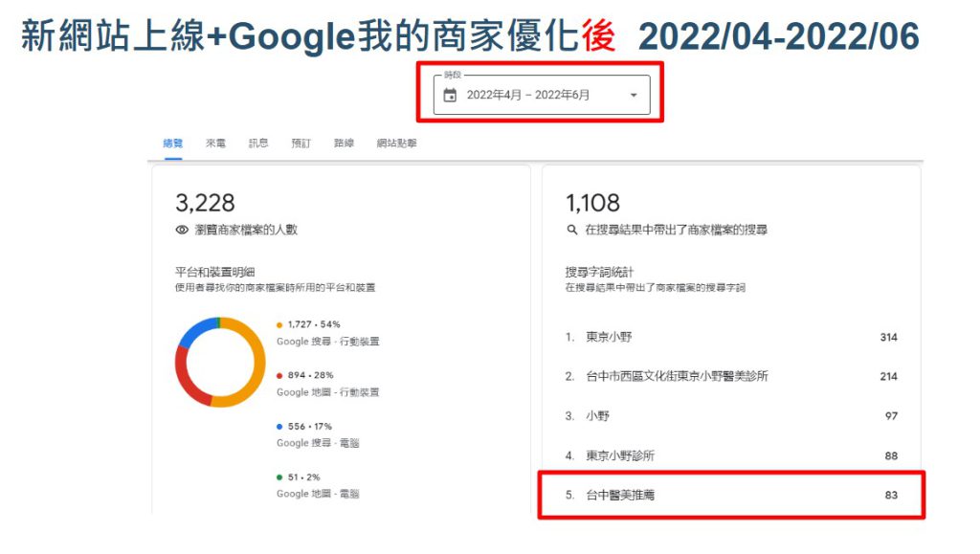
Task: Open the 網站點擊 tab
Action: (398, 142)
